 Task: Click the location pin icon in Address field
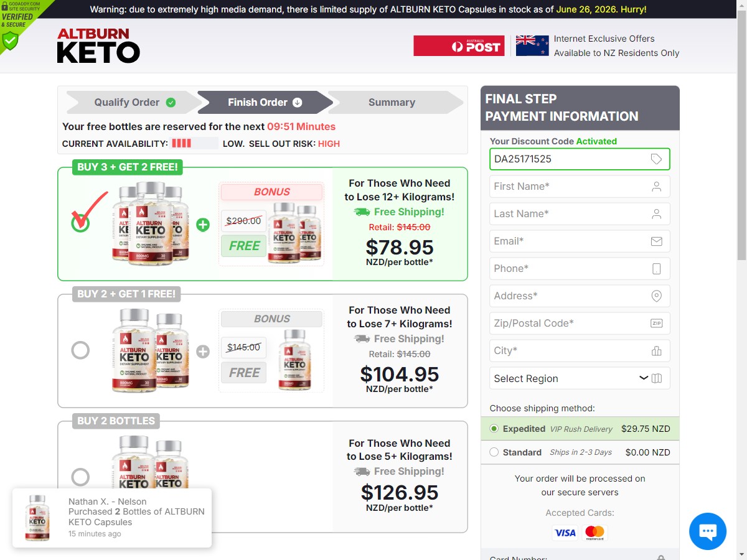656,296
